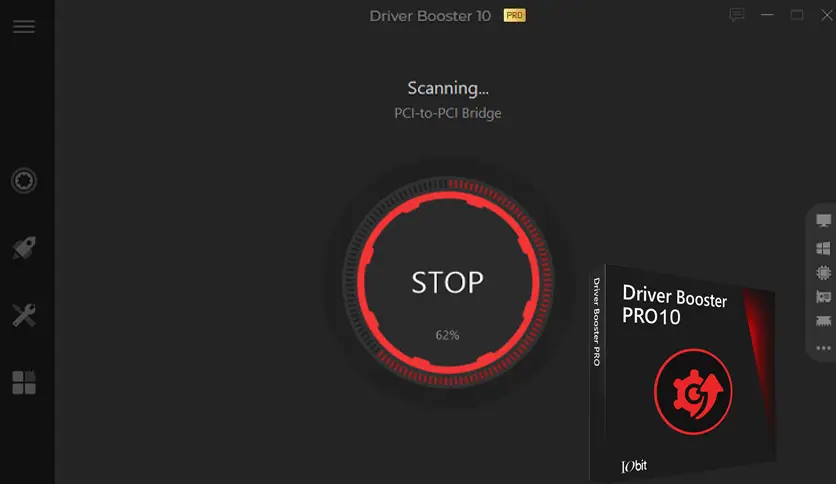Click the IObit logo on product box
Viewport: 836px width, 484px height.
pyautogui.click(x=634, y=466)
